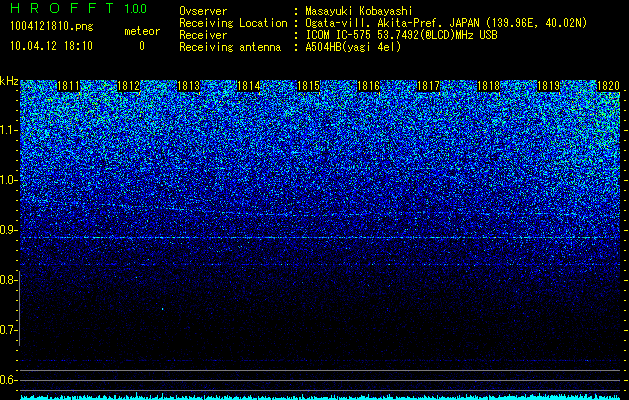The width and height of the screenshot is (629, 400).
Task: Click the Ovserver field label
Action: [x=203, y=11]
